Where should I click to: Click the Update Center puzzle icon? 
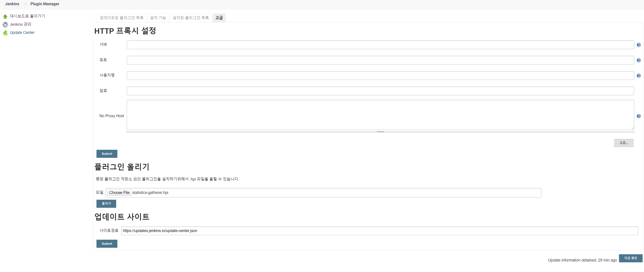coord(5,33)
